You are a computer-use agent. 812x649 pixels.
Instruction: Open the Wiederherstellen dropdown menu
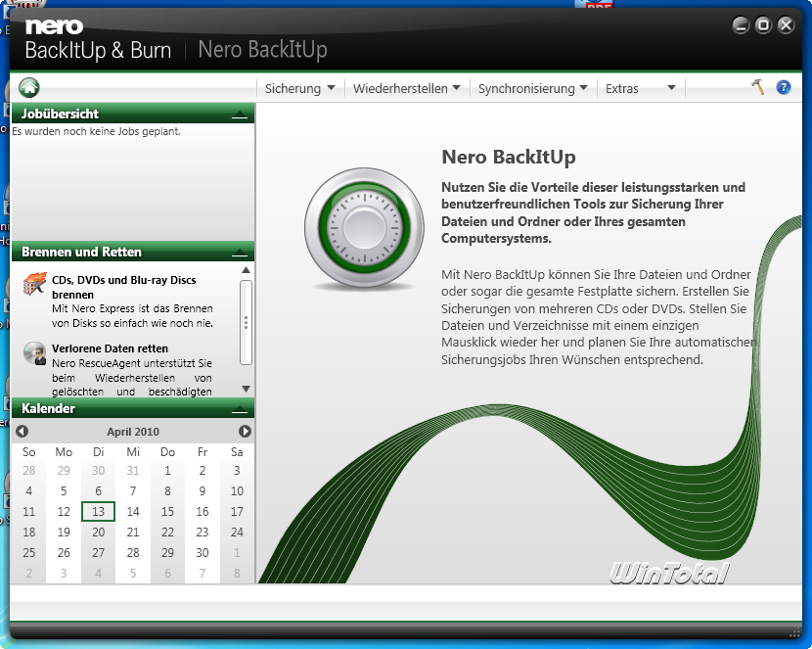(x=407, y=88)
